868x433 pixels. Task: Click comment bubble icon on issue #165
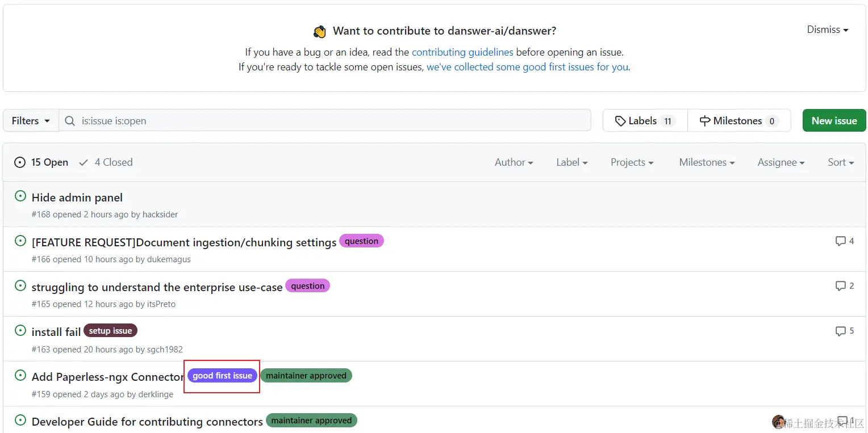click(x=841, y=286)
